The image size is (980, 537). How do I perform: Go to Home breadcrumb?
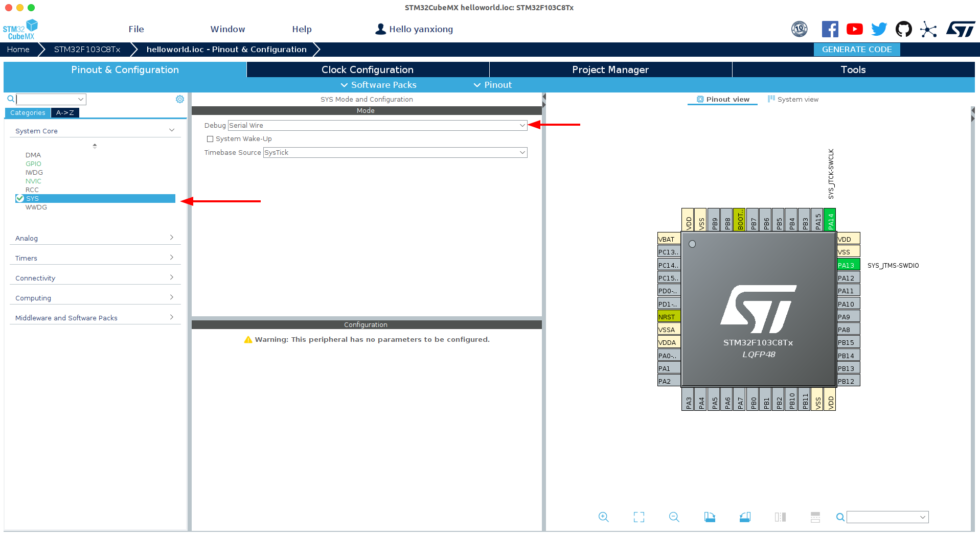(x=18, y=50)
